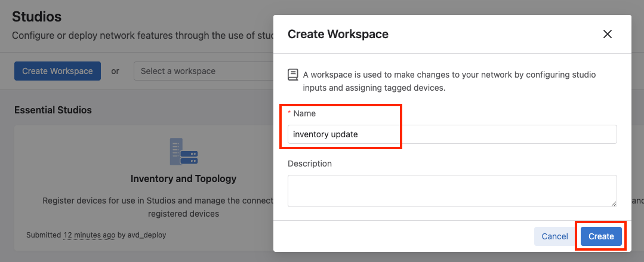The height and width of the screenshot is (262, 644).
Task: Click the blue Create Workspace button
Action: (57, 71)
